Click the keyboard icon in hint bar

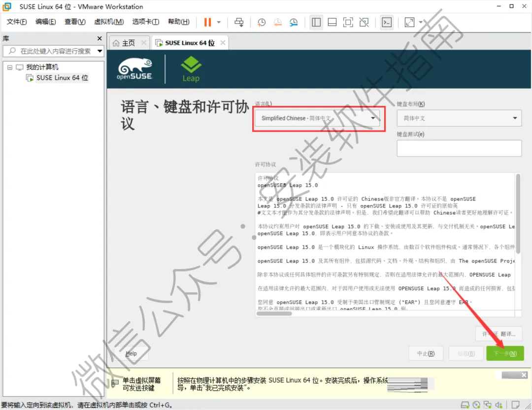115,383
